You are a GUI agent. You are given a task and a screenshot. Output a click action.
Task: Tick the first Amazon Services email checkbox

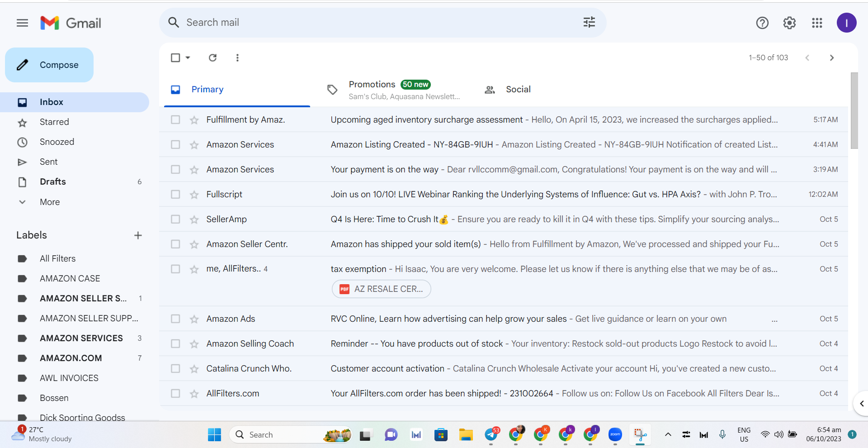coord(175,144)
